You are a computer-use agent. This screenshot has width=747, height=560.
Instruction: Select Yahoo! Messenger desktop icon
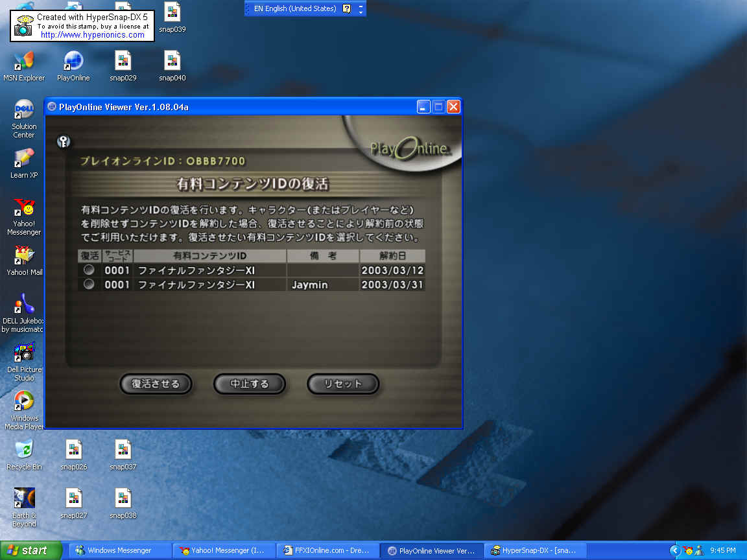(24, 216)
